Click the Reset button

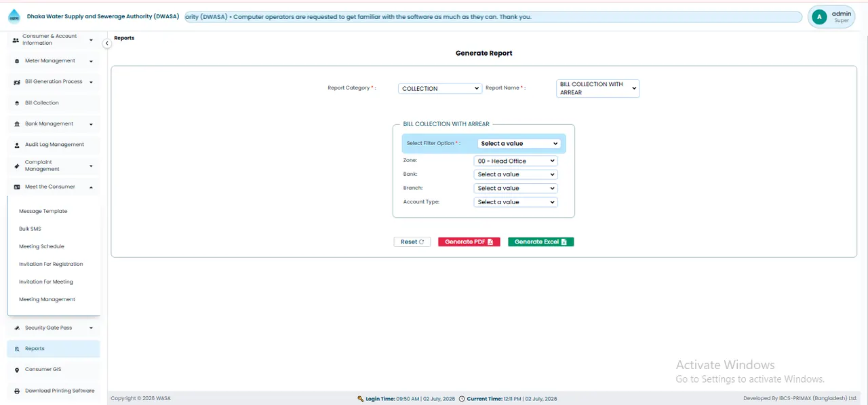(x=412, y=242)
